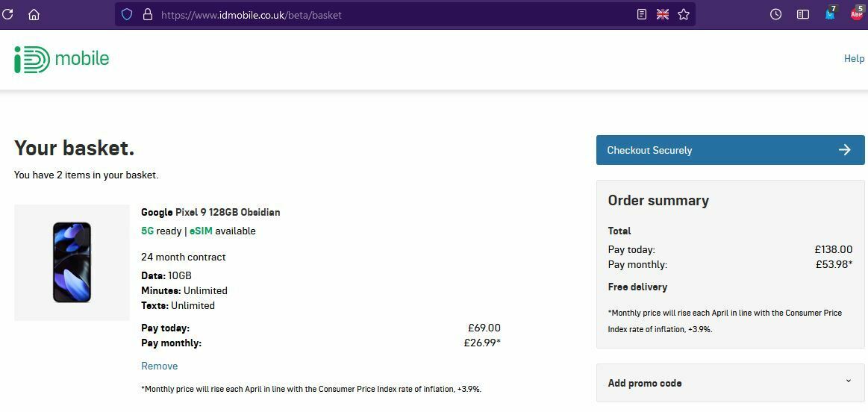Toggle reader view icon in address bar
This screenshot has width=868, height=412.
(x=642, y=14)
